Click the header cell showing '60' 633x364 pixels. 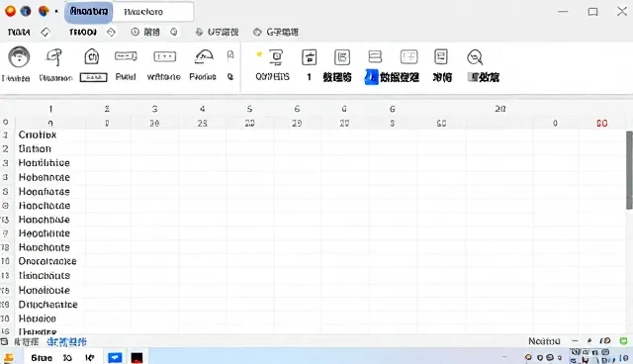[441, 123]
